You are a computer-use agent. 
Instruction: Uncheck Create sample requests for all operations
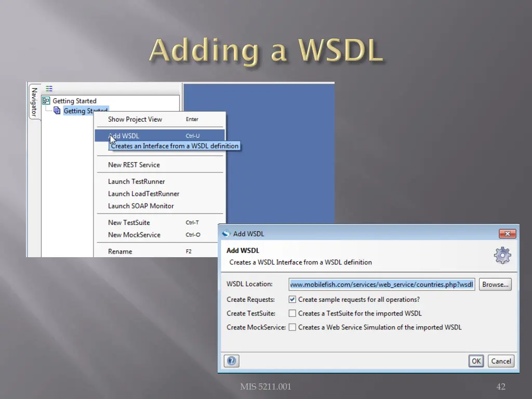[x=292, y=299]
